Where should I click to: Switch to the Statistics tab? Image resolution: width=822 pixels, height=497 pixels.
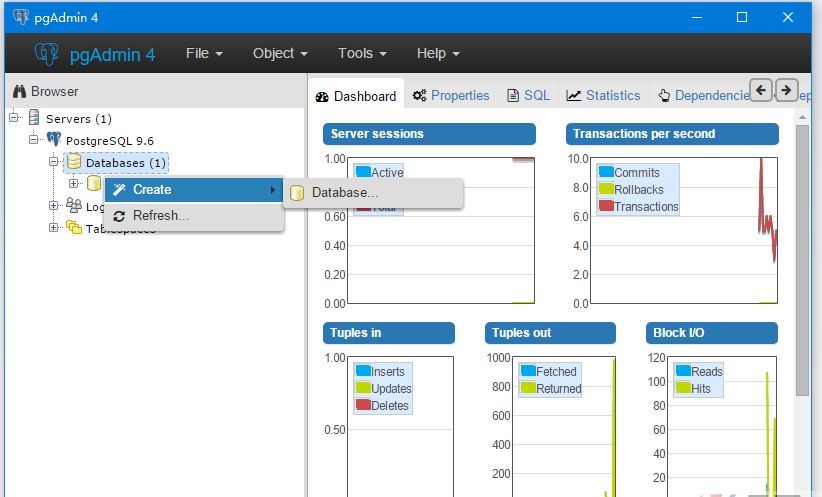(x=603, y=95)
